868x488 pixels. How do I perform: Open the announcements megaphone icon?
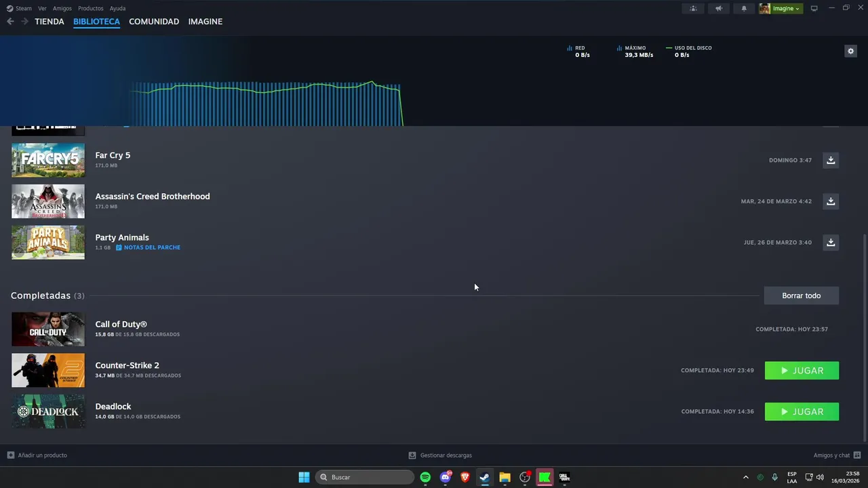coord(719,8)
